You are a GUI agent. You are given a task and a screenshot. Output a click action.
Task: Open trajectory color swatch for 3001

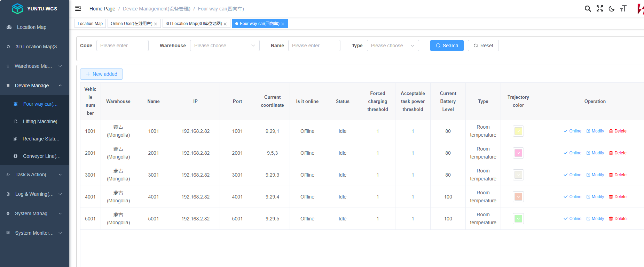pyautogui.click(x=518, y=175)
